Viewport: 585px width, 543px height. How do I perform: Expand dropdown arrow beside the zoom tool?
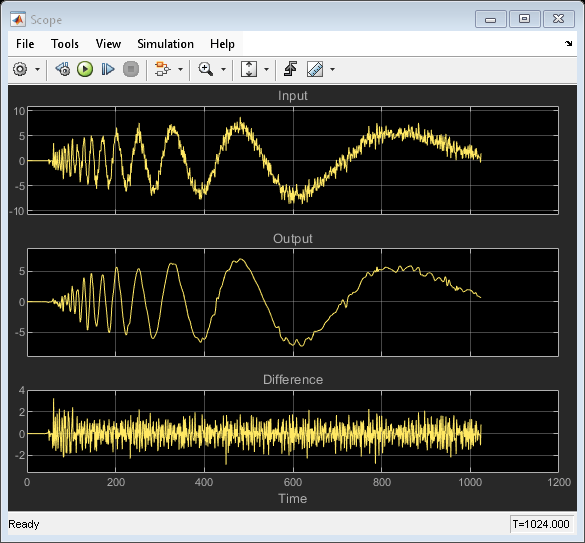(x=223, y=69)
